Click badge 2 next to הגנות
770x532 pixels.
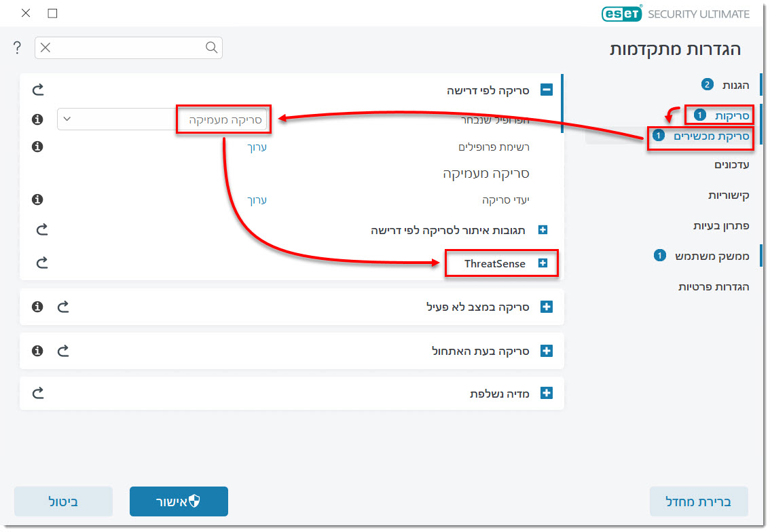point(707,84)
